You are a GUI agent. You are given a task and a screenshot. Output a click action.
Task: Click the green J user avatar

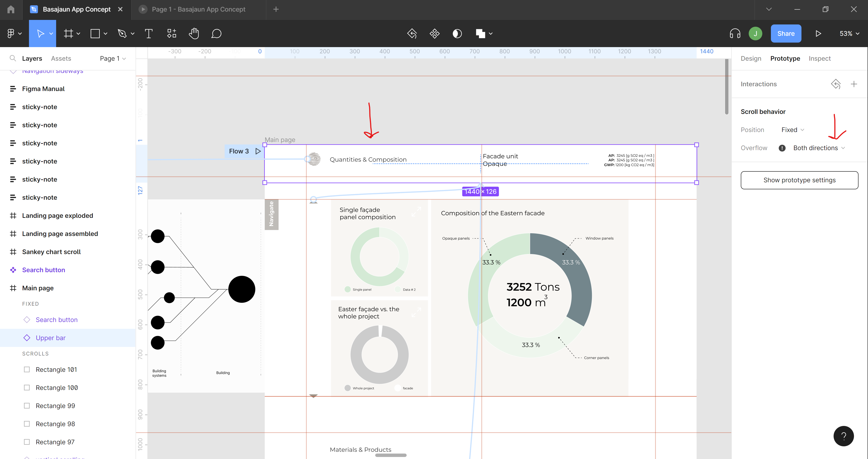(x=756, y=33)
